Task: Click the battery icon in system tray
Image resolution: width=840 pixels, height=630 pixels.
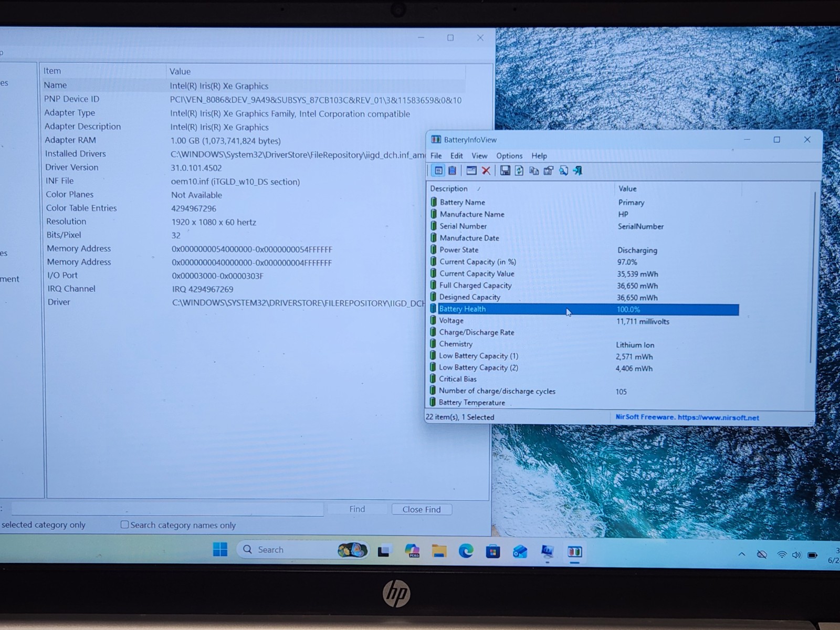Action: click(x=812, y=555)
